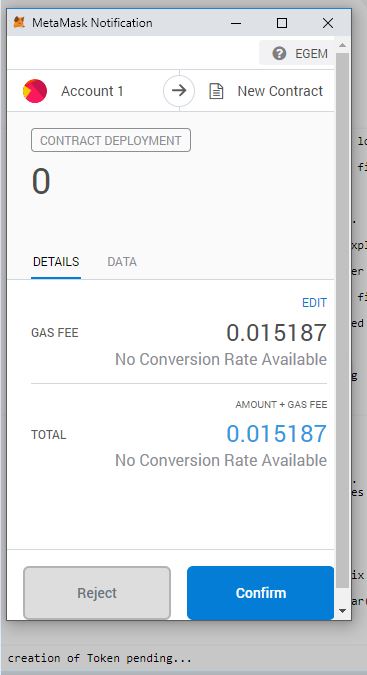
Task: Click the blue total value 0.015187
Action: (277, 433)
